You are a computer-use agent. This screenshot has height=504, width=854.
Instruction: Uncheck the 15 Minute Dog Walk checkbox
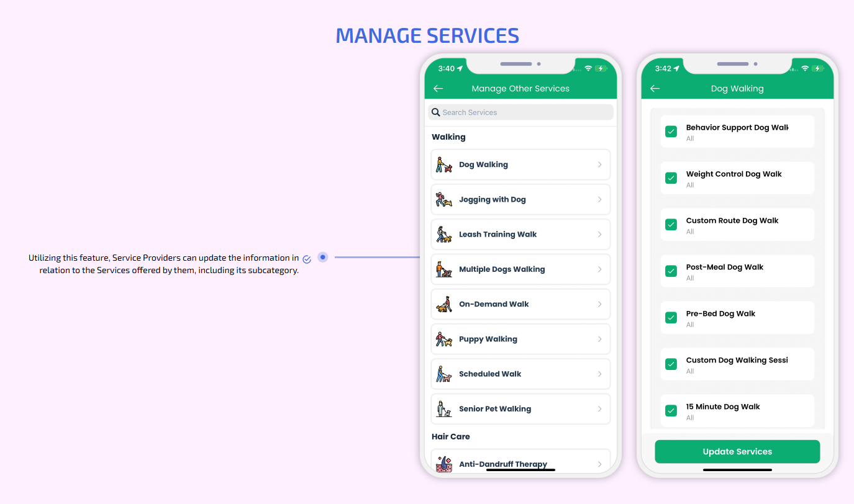(x=671, y=410)
